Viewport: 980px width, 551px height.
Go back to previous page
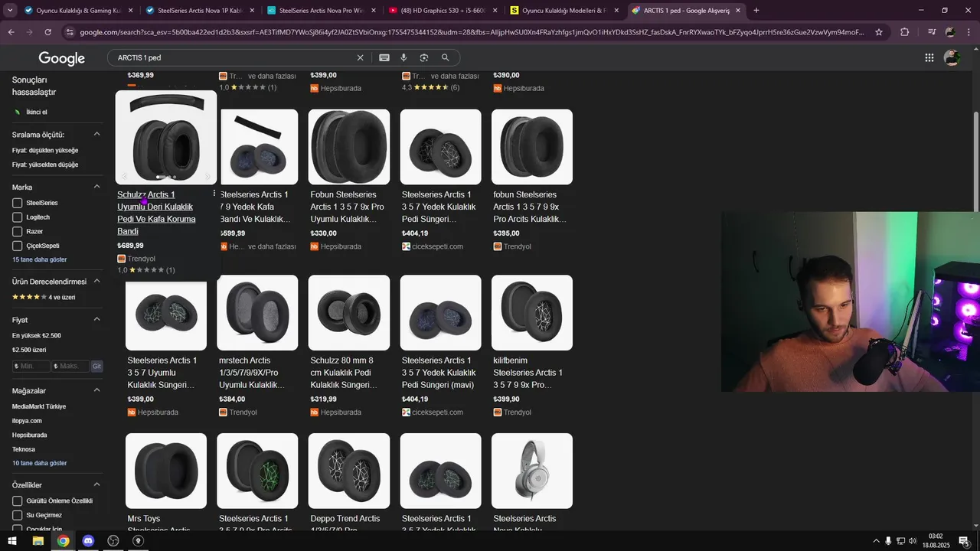pos(11,32)
